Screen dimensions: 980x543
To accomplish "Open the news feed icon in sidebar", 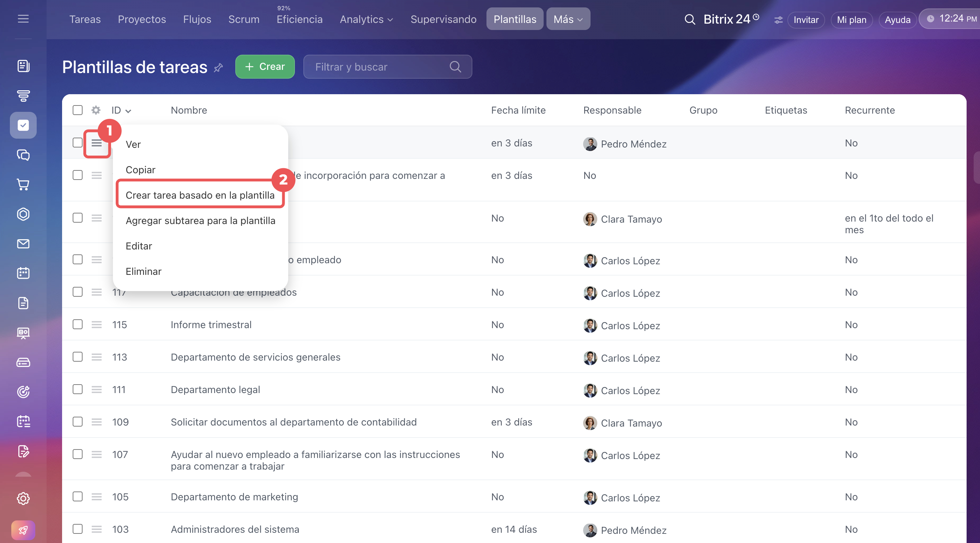I will (x=23, y=66).
